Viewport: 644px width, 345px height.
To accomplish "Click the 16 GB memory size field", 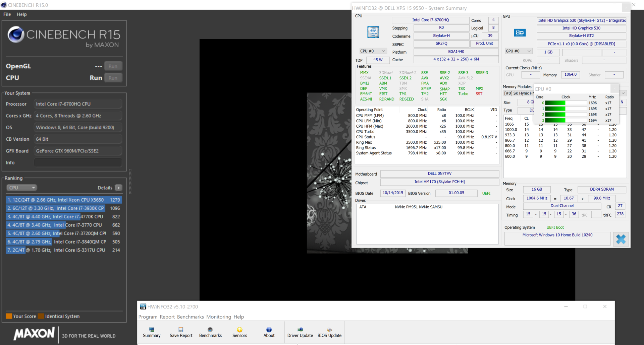I will click(x=537, y=189).
